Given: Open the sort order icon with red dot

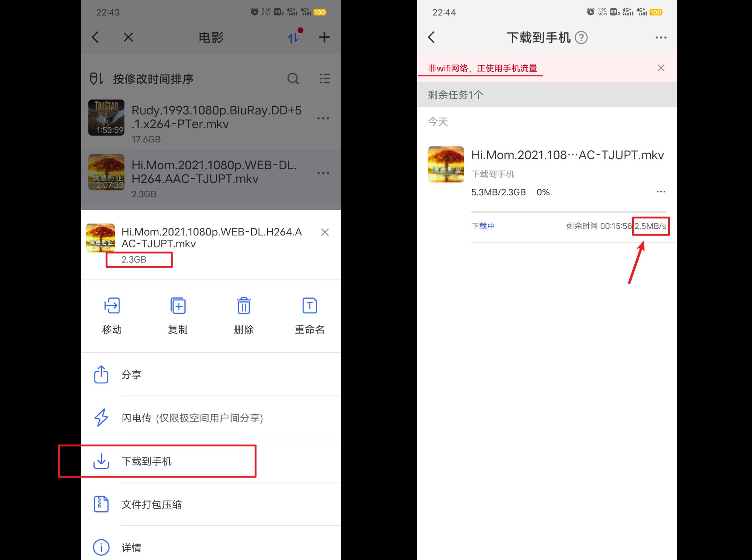Looking at the screenshot, I should 293,37.
